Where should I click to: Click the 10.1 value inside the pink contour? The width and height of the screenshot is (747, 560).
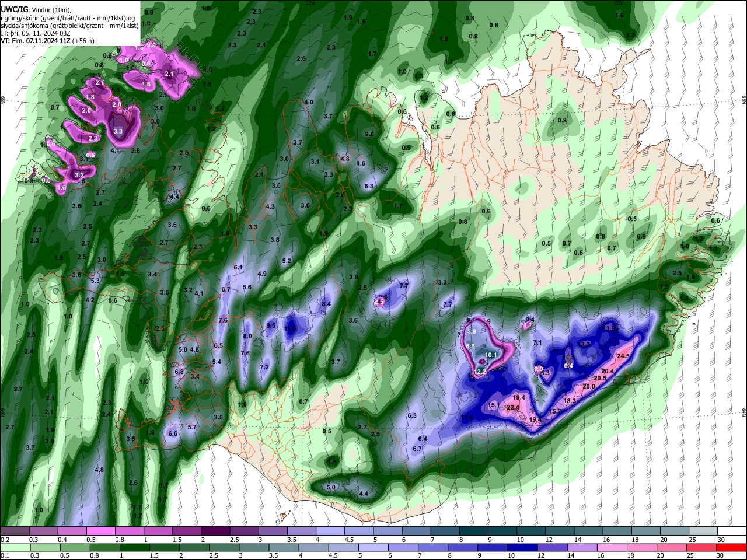[491, 354]
